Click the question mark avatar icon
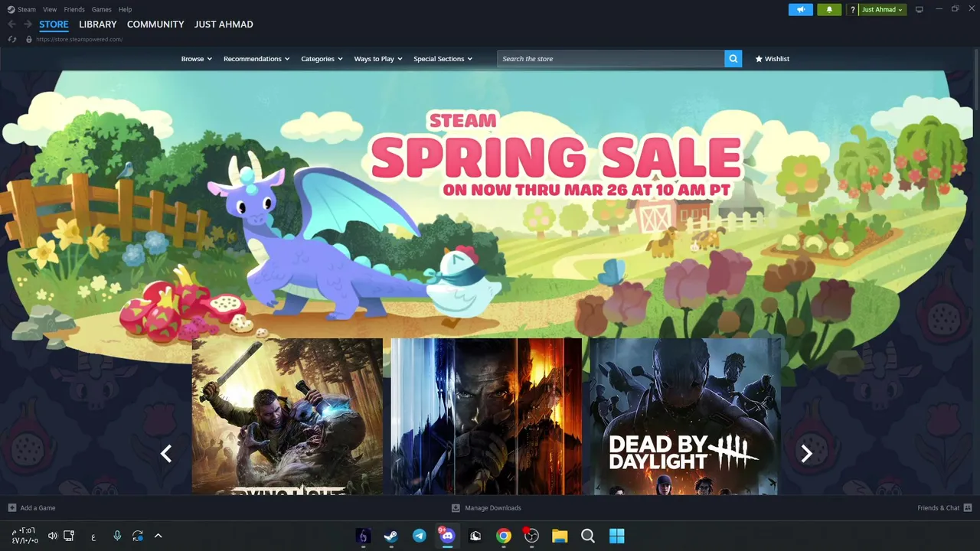This screenshot has height=551, width=980. coord(852,10)
